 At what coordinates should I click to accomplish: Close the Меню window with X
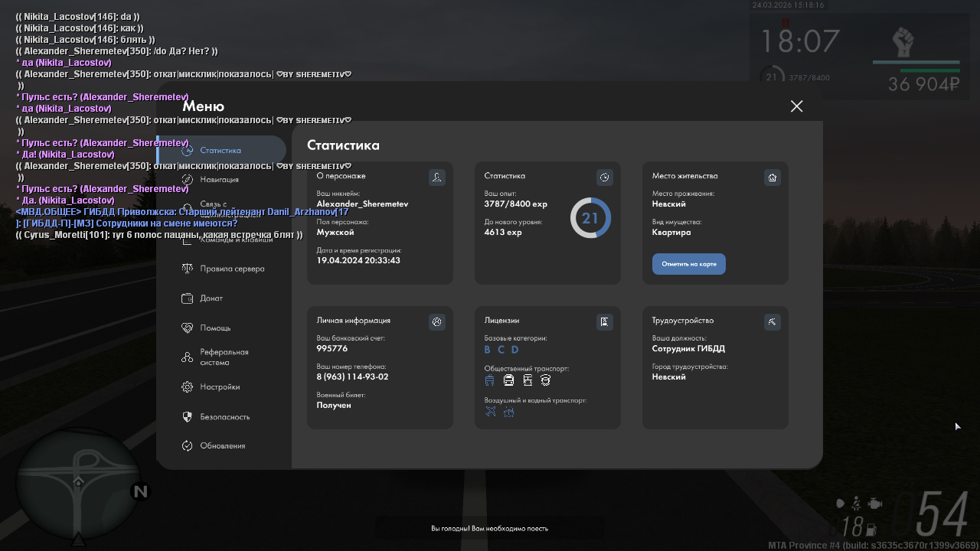click(x=796, y=106)
